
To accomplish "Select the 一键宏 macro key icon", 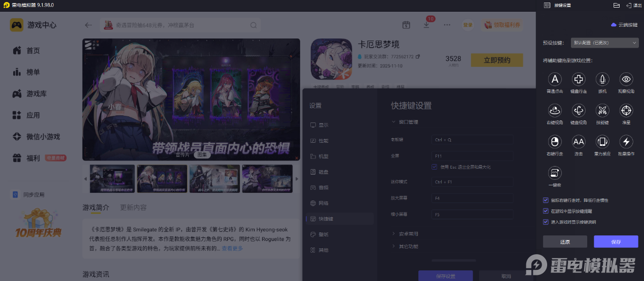I will [x=555, y=173].
